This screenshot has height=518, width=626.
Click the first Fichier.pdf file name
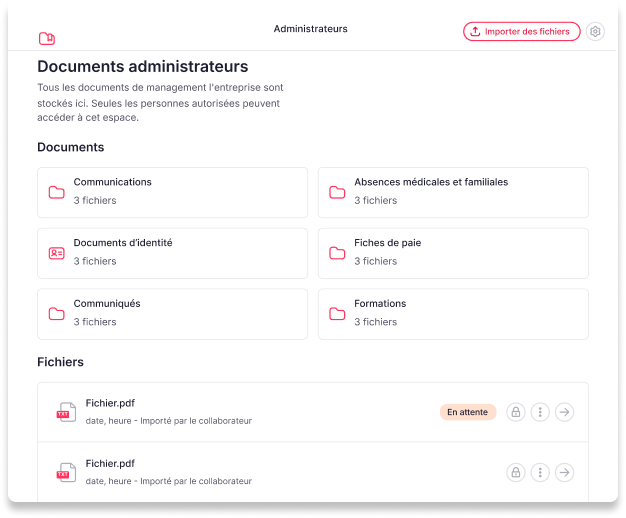pyautogui.click(x=110, y=403)
